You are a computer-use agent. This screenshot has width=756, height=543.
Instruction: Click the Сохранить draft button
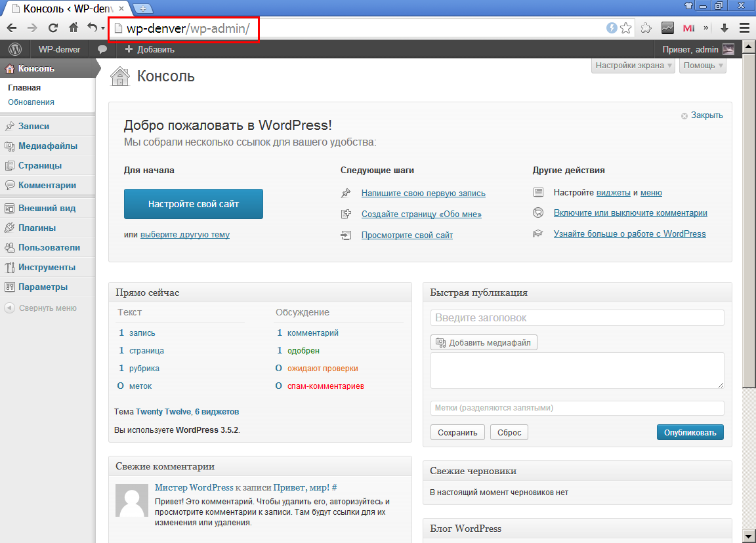point(457,432)
